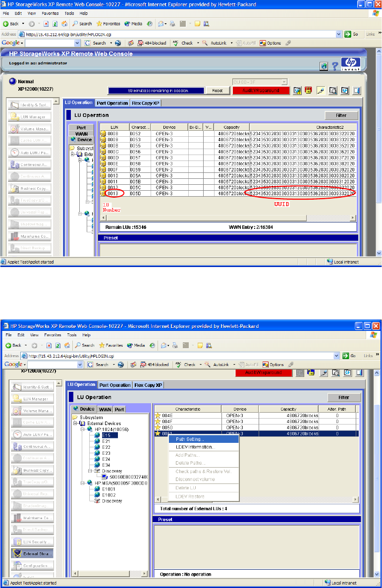Click IE Stop icon in lower window
Image resolution: width=382 pixels, height=588 pixels.
tap(49, 345)
